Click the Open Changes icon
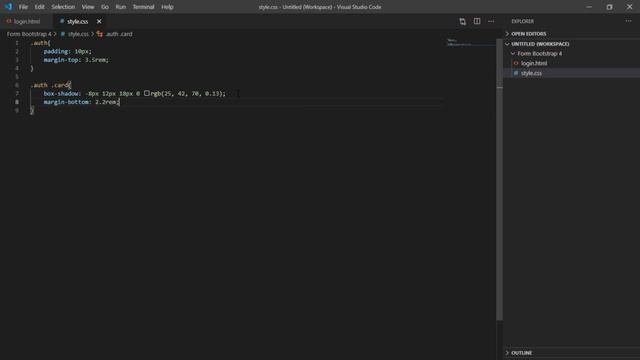The width and height of the screenshot is (640, 360). (x=462, y=21)
